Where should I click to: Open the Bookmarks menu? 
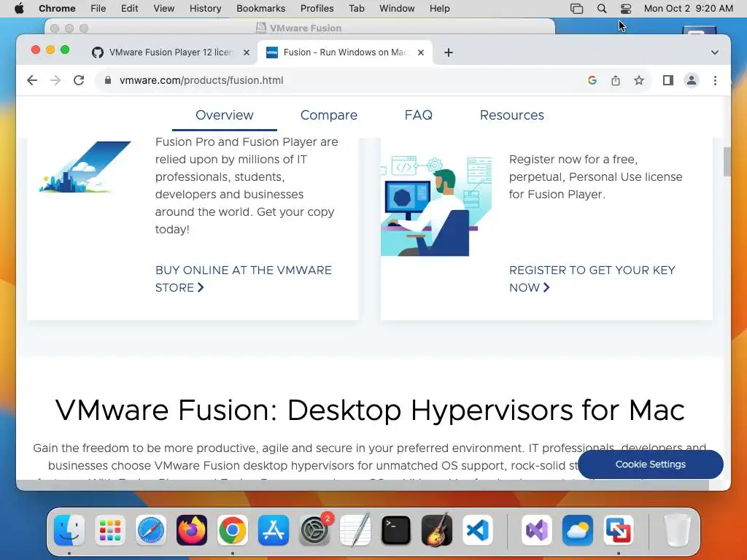[x=260, y=9]
